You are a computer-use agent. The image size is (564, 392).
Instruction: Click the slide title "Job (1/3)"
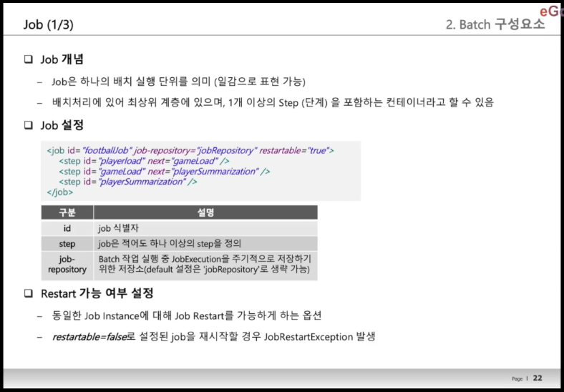[49, 25]
